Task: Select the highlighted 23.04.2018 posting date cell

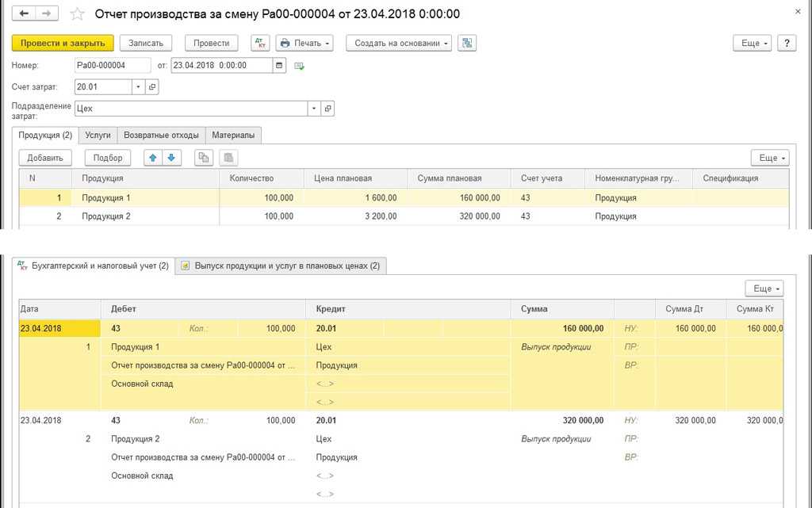Action: click(x=60, y=328)
